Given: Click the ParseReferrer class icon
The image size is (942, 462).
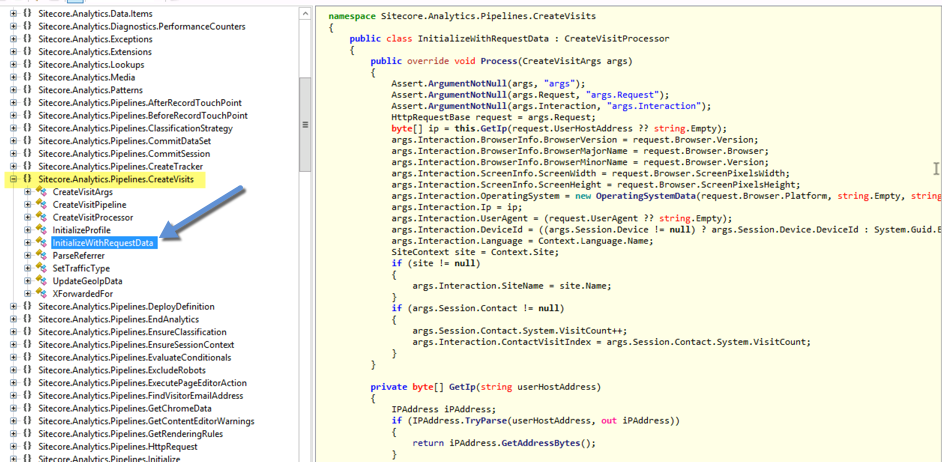Looking at the screenshot, I should click(x=41, y=255).
